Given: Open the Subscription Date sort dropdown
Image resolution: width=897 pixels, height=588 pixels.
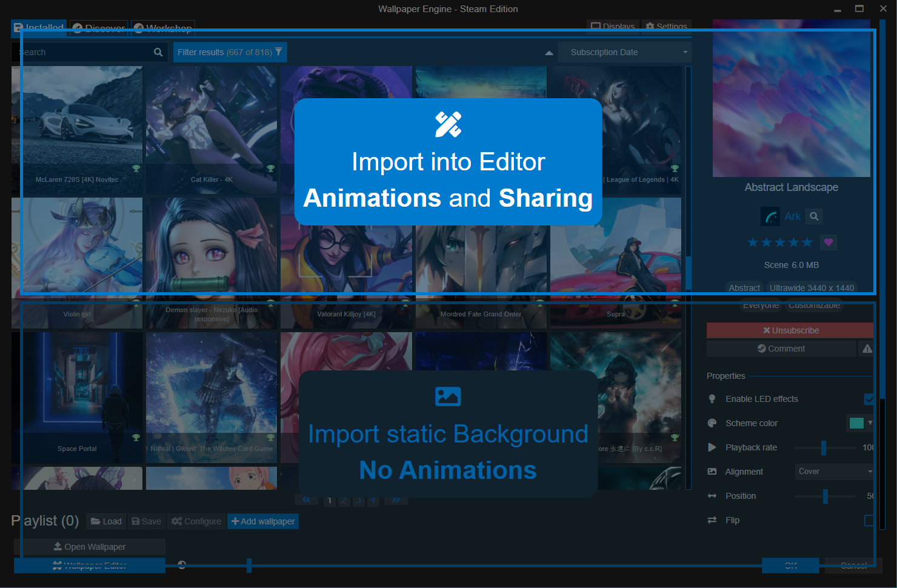Looking at the screenshot, I should coord(625,52).
